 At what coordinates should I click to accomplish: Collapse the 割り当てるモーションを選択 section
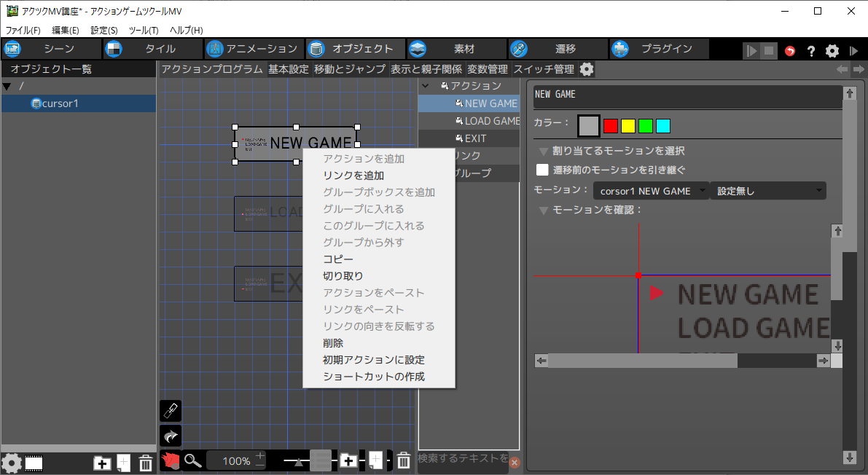click(x=543, y=151)
